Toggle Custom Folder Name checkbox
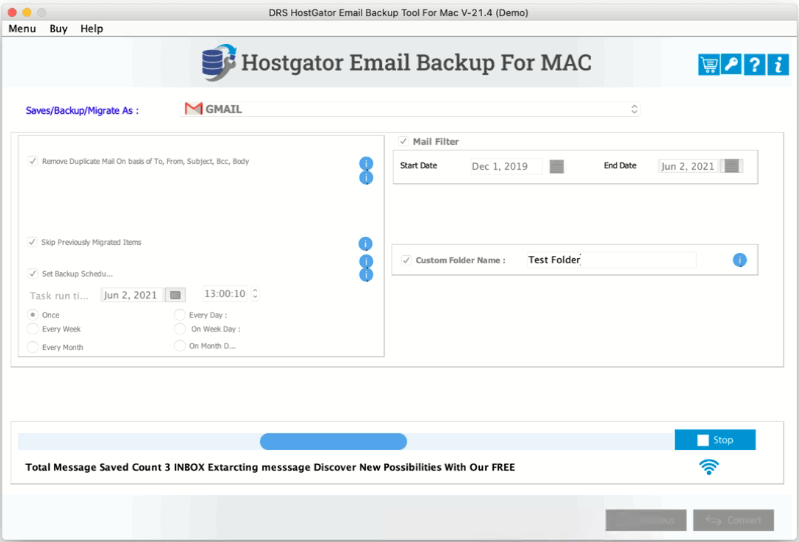 pos(406,260)
